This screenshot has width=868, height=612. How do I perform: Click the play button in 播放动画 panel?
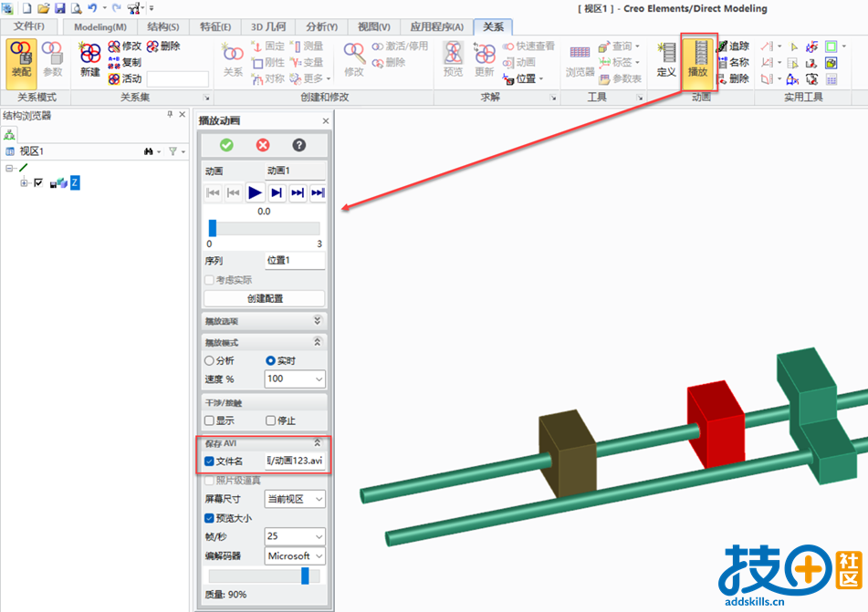[255, 192]
